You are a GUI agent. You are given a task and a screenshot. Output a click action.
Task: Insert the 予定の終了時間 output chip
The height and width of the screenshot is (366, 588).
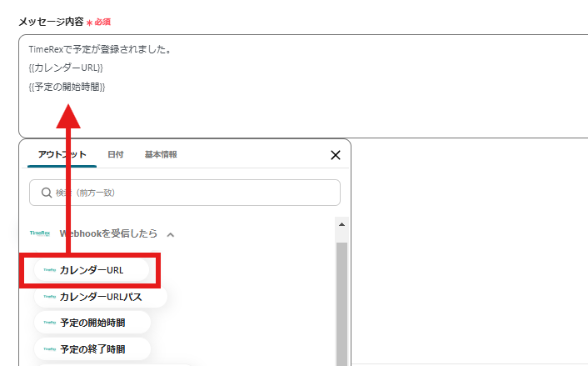pyautogui.click(x=92, y=349)
